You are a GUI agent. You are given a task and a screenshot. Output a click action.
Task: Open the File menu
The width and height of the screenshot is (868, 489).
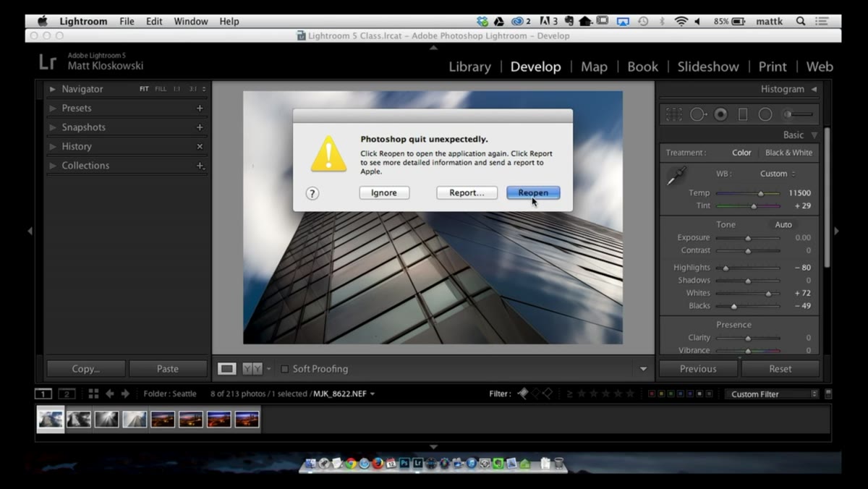[x=127, y=22]
